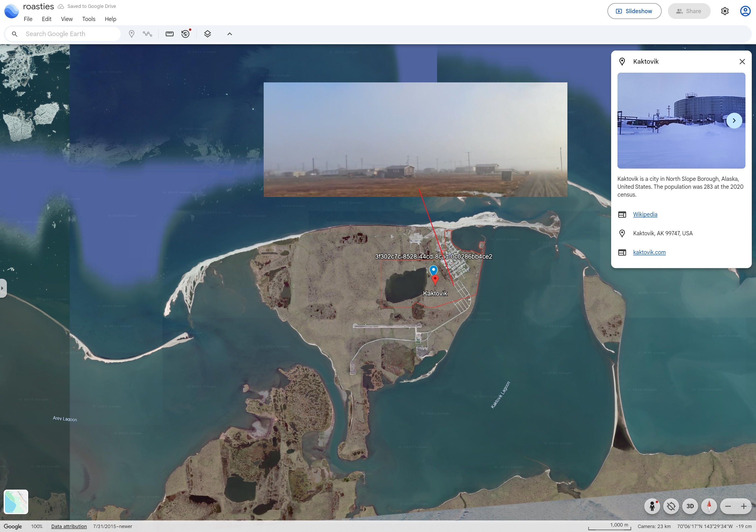Click the Google Earth logo icon
Viewport: 756px width, 532px height.
pyautogui.click(x=12, y=11)
